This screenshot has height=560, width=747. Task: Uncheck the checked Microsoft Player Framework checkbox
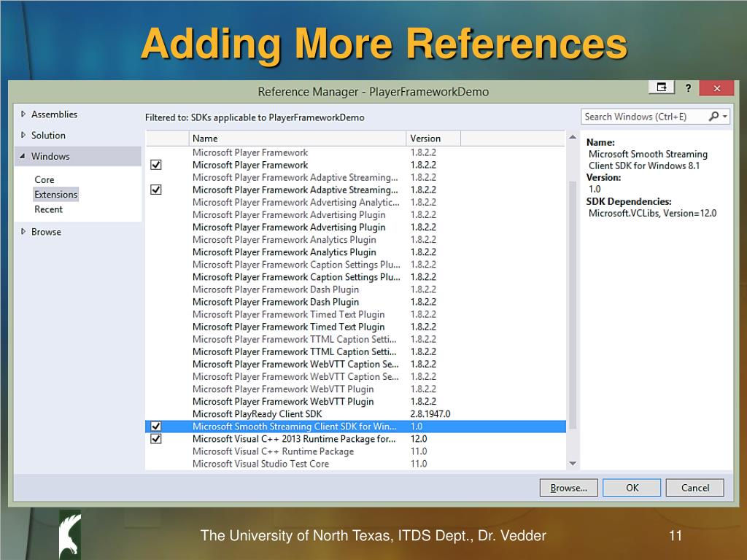click(x=156, y=165)
